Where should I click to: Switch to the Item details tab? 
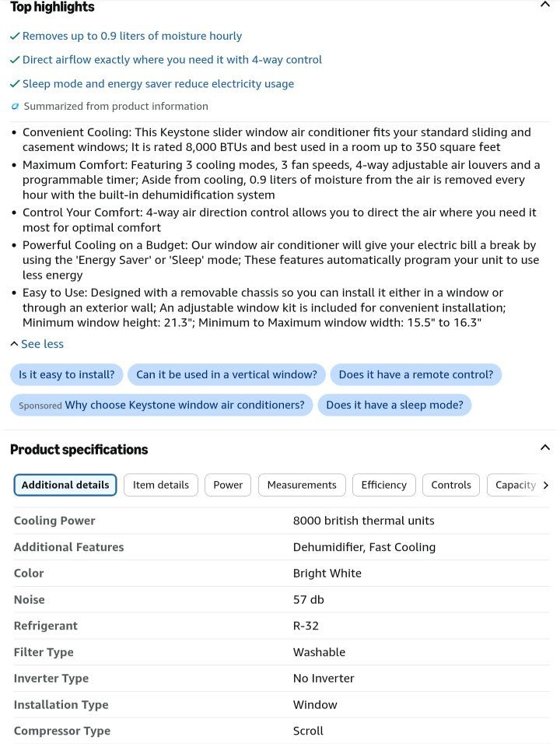pos(161,485)
